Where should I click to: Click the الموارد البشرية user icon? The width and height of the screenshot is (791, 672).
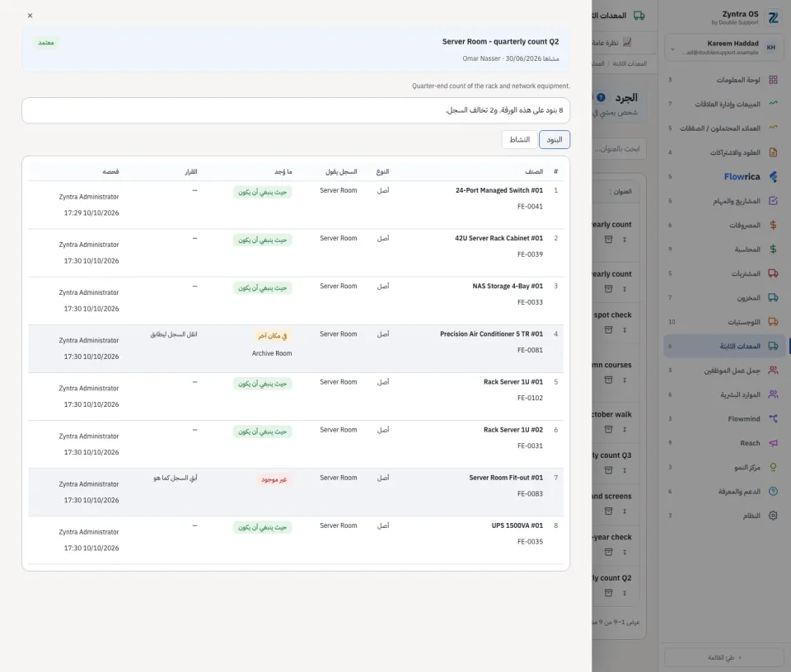(x=773, y=394)
